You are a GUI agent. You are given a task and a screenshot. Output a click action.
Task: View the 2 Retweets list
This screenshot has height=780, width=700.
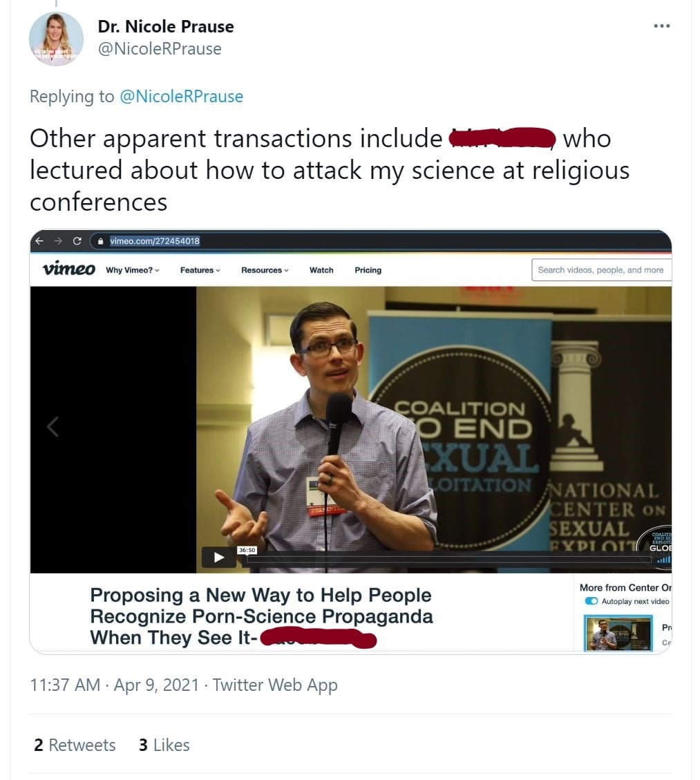pyautogui.click(x=75, y=745)
